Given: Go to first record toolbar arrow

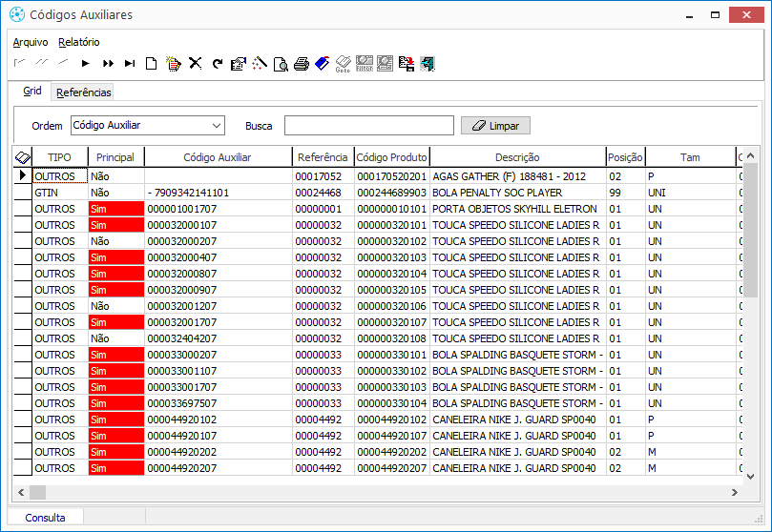Looking at the screenshot, I should coord(20,63).
